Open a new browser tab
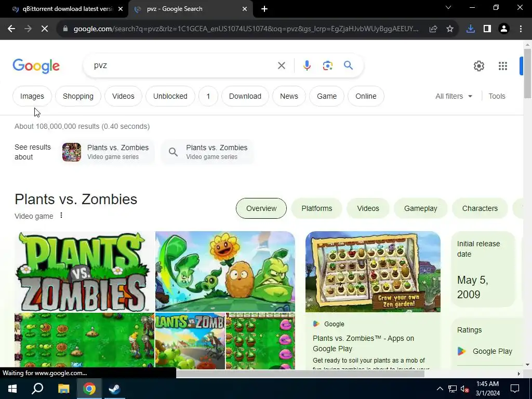Viewport: 532px width, 399px height. 264,9
